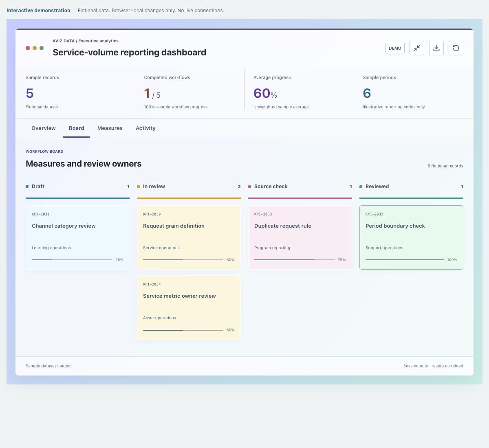Click the Reviewed column header
Image resolution: width=489 pixels, height=448 pixels.
[411, 187]
